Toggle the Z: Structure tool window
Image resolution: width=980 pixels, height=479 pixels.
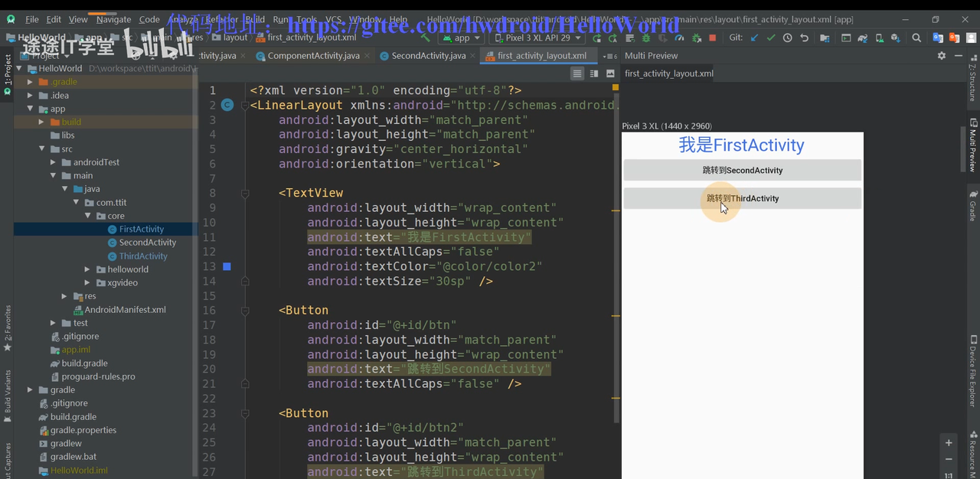(972, 78)
